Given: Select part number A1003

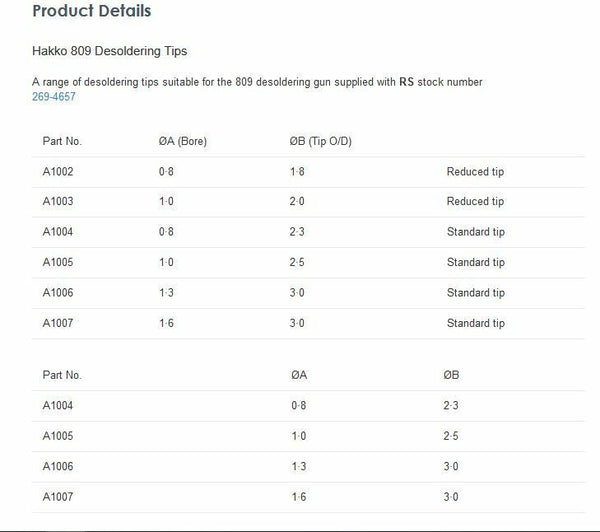Looking at the screenshot, I should point(58,202).
